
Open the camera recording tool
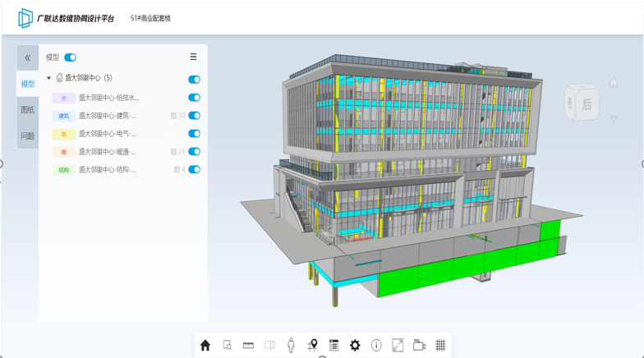coord(419,346)
